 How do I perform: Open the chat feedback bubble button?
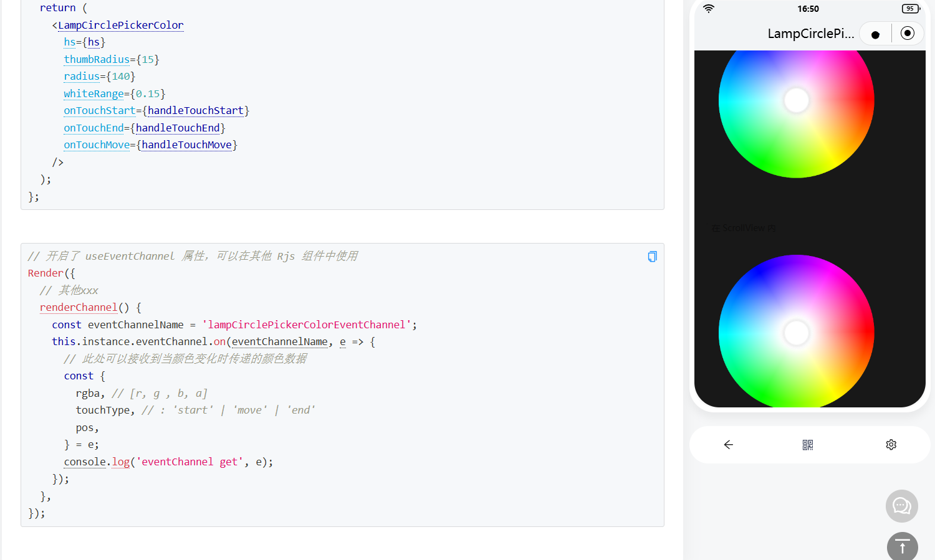click(x=901, y=506)
